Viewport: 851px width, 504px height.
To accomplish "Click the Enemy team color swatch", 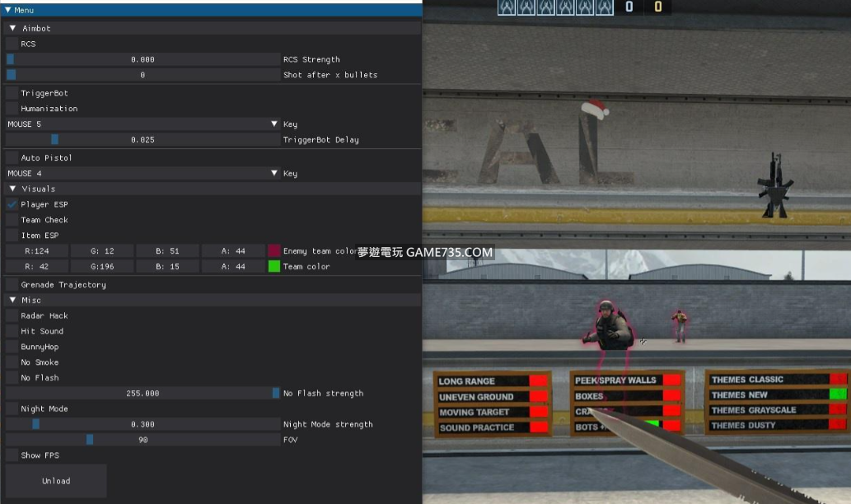I will pyautogui.click(x=274, y=251).
